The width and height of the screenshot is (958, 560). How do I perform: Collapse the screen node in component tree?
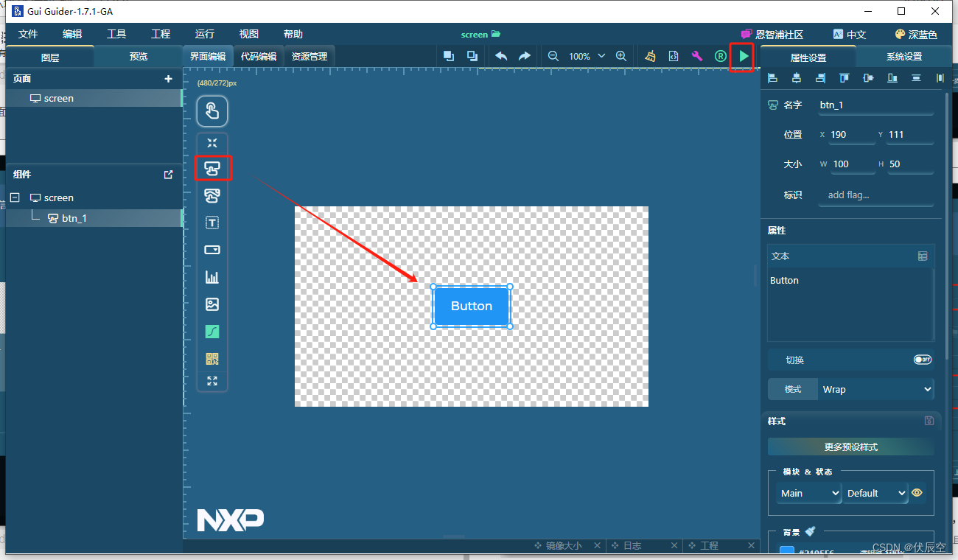[15, 197]
